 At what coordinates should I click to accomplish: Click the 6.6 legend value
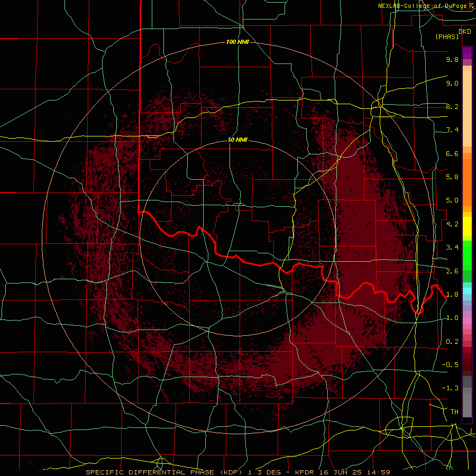(452, 153)
